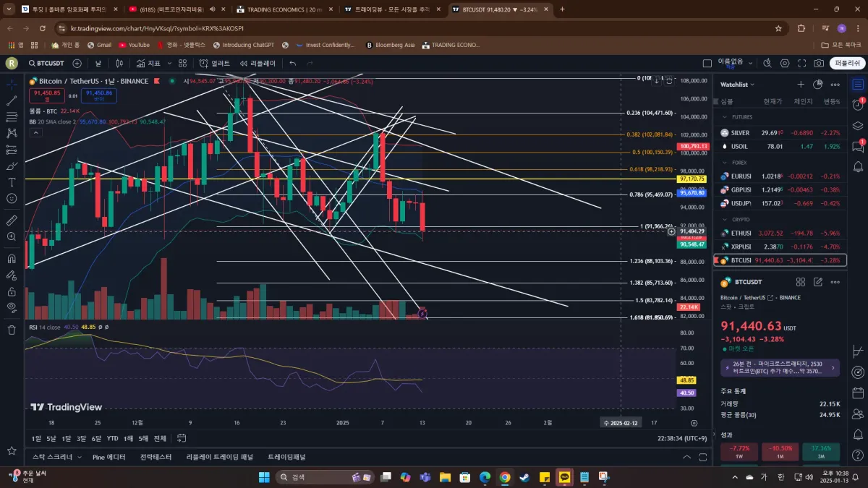This screenshot has width=868, height=488.
Task: Open the 스탁 스크리너 dropdown tab
Action: [x=56, y=457]
